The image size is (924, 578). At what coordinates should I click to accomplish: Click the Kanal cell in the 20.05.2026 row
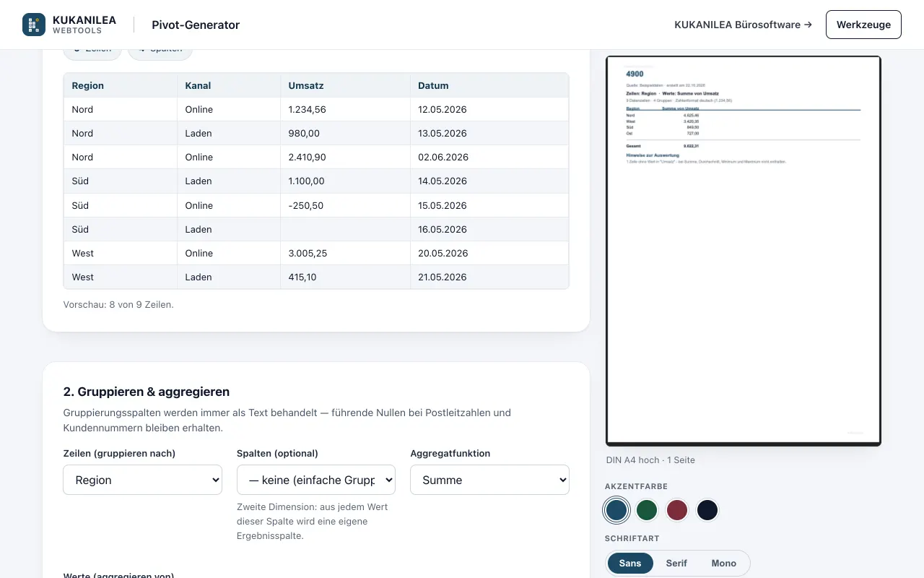[228, 253]
